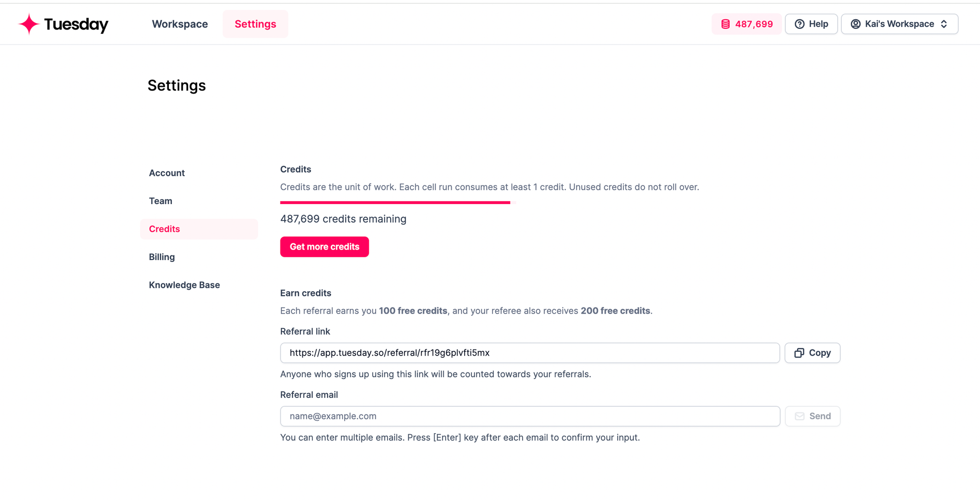Click the credits coin stack icon
The width and height of the screenshot is (980, 501).
pyautogui.click(x=725, y=24)
